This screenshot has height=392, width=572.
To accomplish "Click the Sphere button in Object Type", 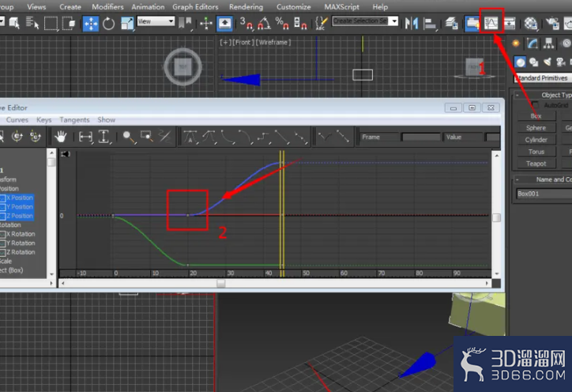I will pyautogui.click(x=536, y=128).
